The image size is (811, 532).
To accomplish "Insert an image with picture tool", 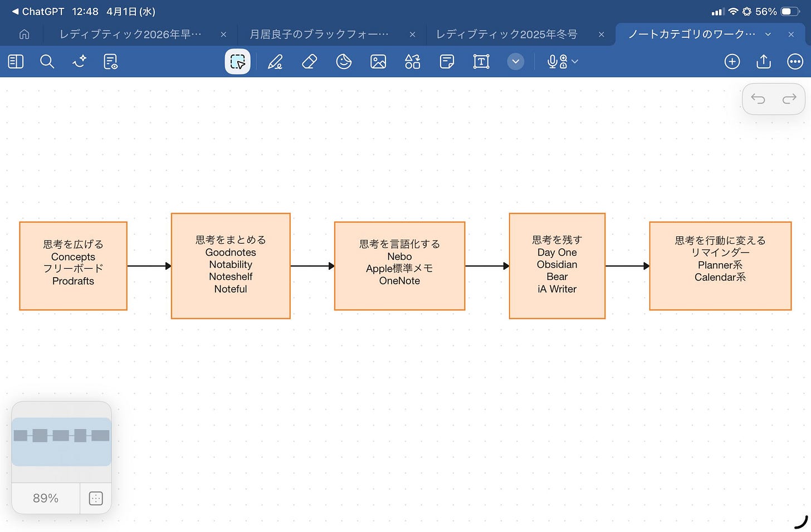I will click(378, 62).
